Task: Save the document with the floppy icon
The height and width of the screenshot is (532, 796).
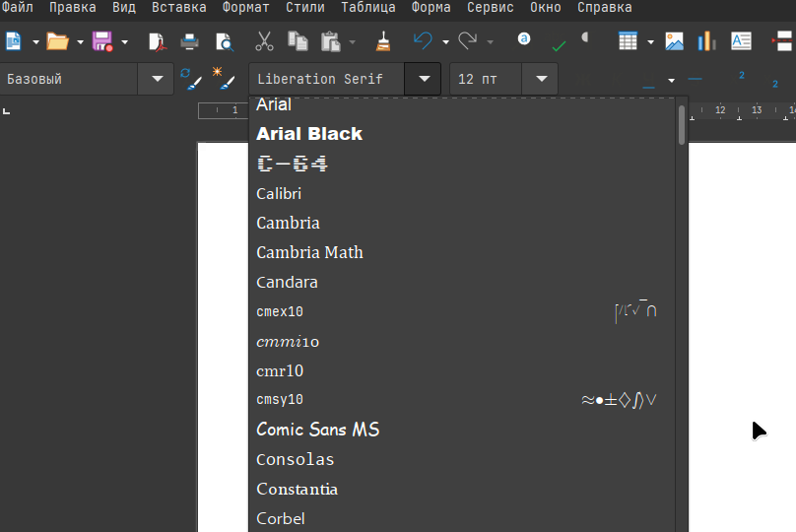Action: point(102,41)
